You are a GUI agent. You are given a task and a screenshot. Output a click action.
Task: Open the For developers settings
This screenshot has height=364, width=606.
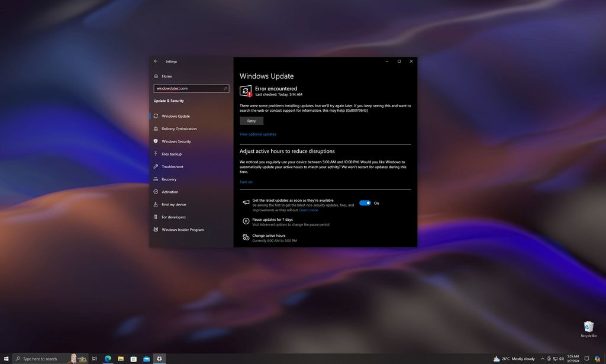(x=175, y=217)
